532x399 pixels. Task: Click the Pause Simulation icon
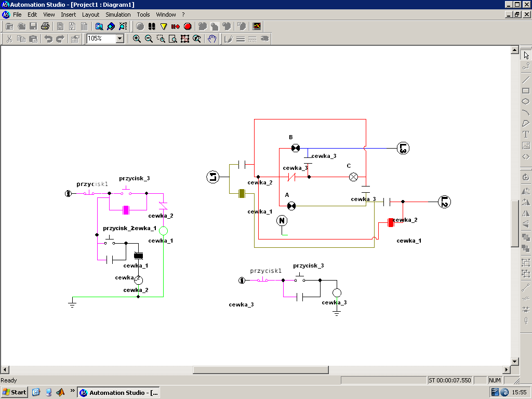point(152,26)
